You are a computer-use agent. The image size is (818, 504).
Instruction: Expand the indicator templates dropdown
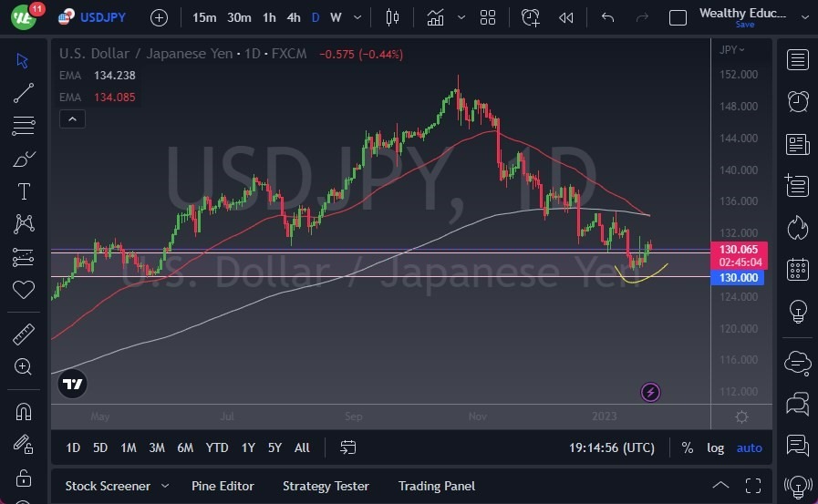point(461,17)
